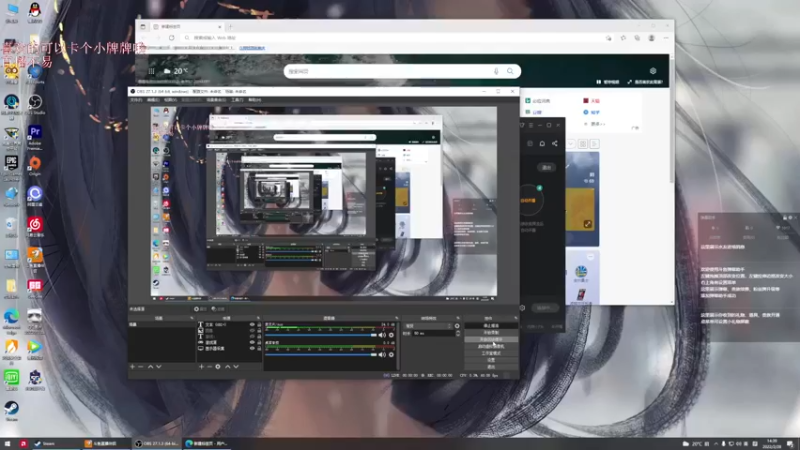Open scene transition type dropdown
Viewport: 800px width, 450px height.
point(429,326)
